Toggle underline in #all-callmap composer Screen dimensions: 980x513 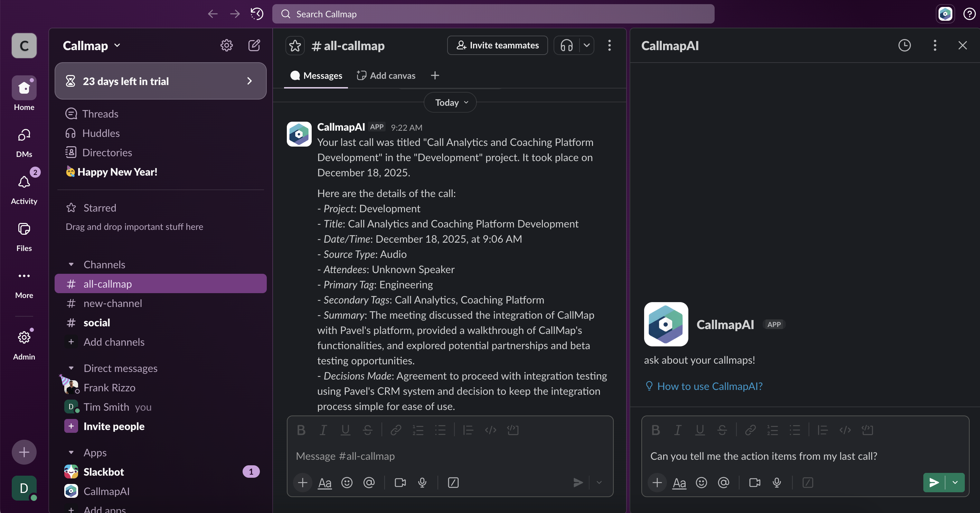[345, 430]
